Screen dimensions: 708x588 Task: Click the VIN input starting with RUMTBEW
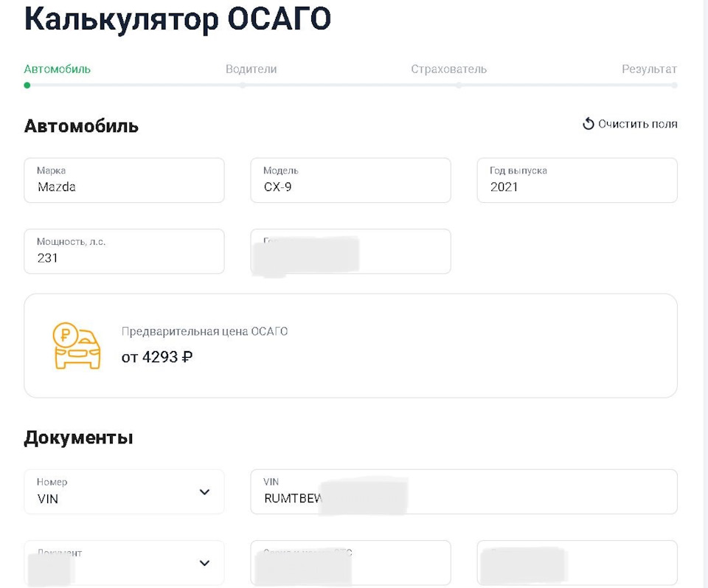(463, 492)
